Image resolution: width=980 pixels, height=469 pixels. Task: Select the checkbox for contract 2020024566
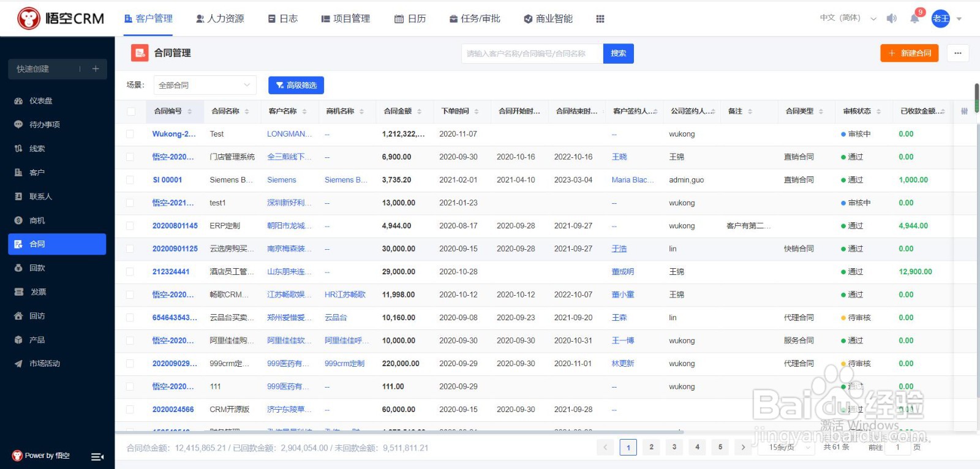130,410
